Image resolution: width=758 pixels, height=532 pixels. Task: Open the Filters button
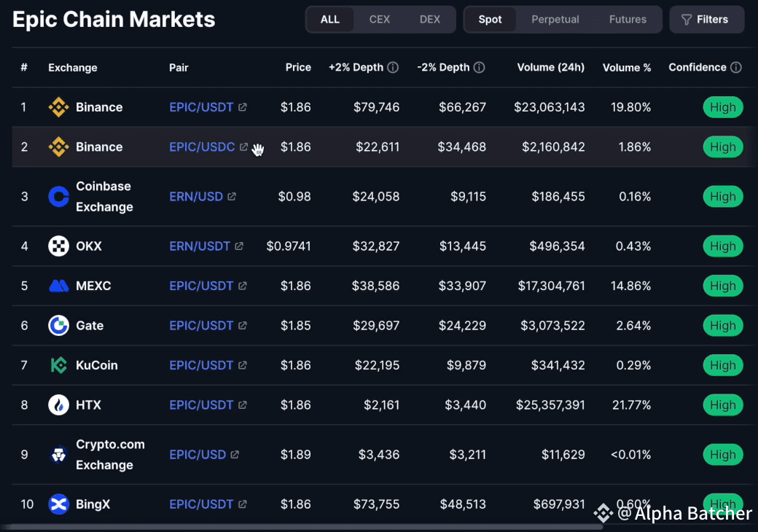[x=707, y=20]
